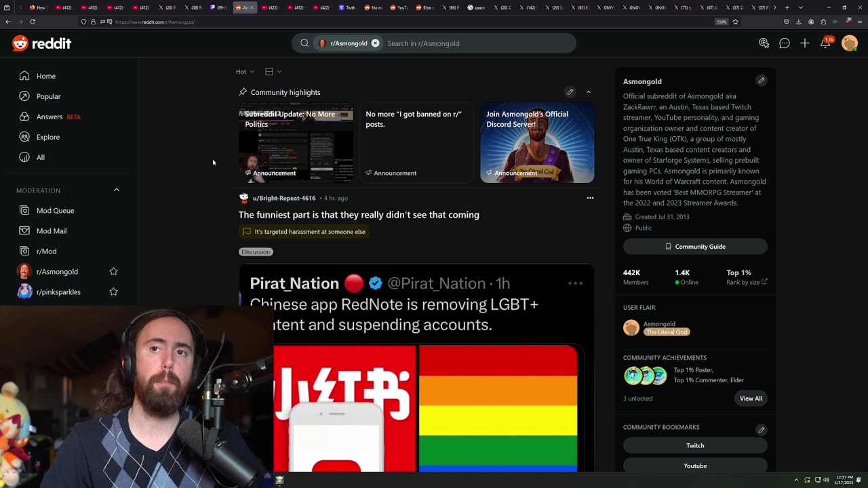Show hidden system tray icons chevron

(x=797, y=480)
